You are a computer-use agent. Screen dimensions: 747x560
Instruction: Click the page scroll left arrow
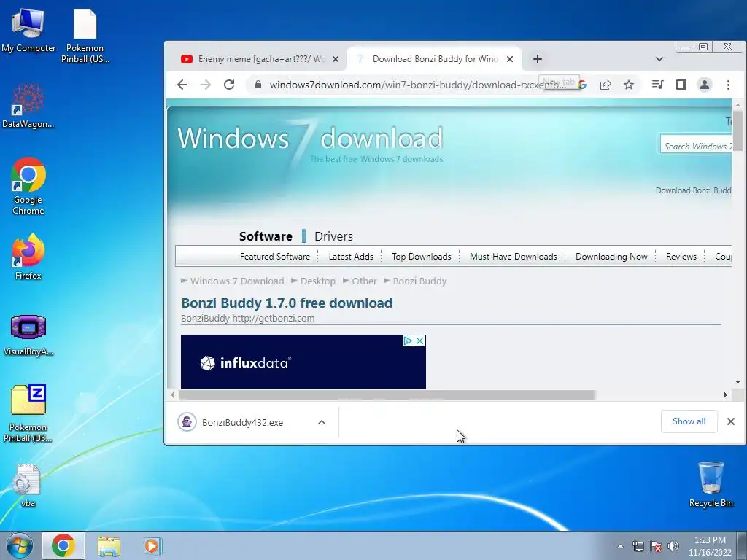pyautogui.click(x=172, y=394)
